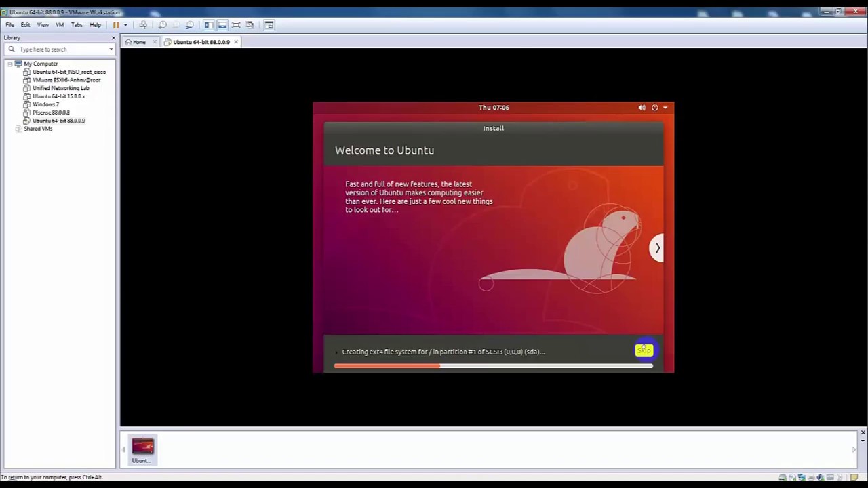868x488 pixels.
Task: Enter full screen mode
Action: tap(236, 25)
